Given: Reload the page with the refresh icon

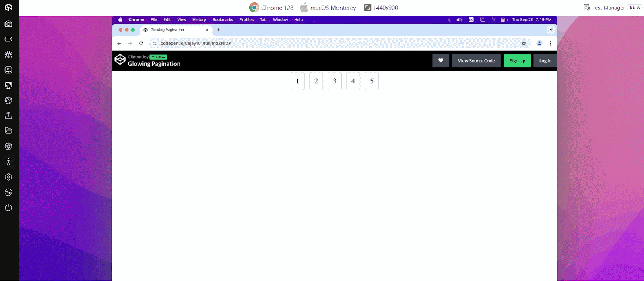Looking at the screenshot, I should click(x=141, y=43).
